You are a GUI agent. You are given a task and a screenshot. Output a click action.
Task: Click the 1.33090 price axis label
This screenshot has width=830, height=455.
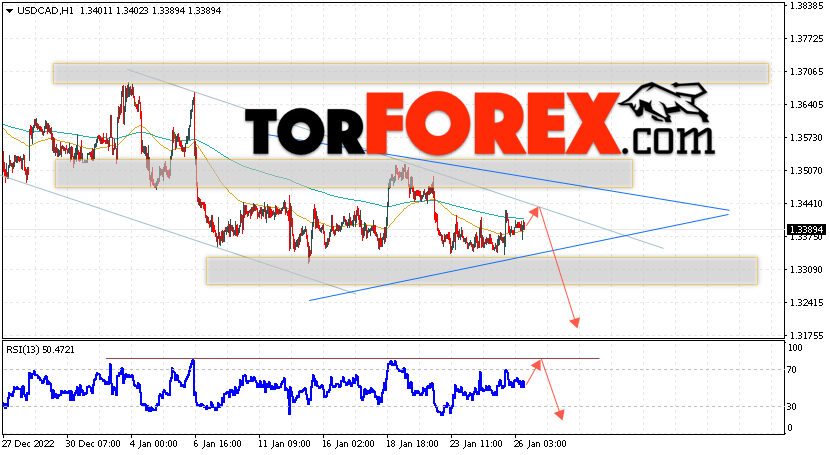pos(806,270)
